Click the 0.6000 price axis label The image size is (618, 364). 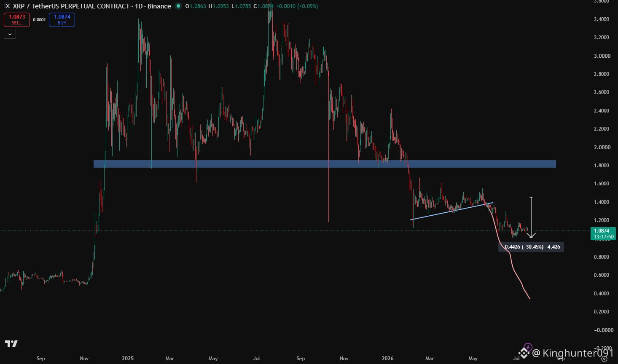(x=602, y=275)
